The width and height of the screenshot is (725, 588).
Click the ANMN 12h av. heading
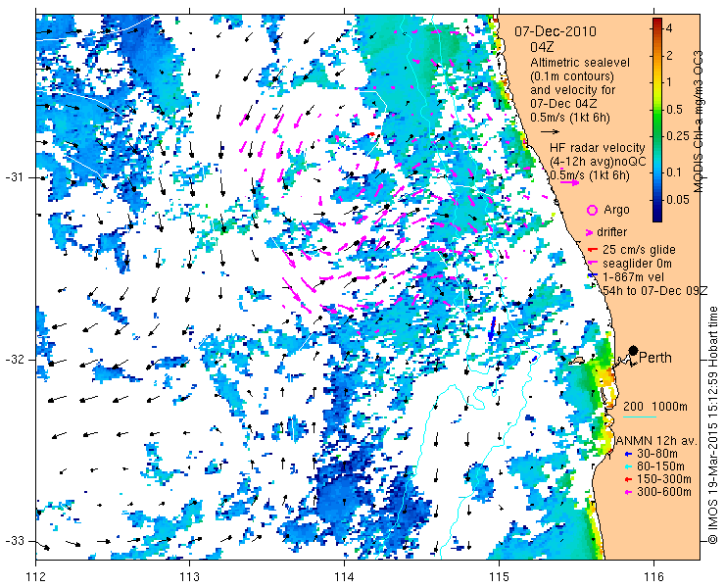click(656, 440)
